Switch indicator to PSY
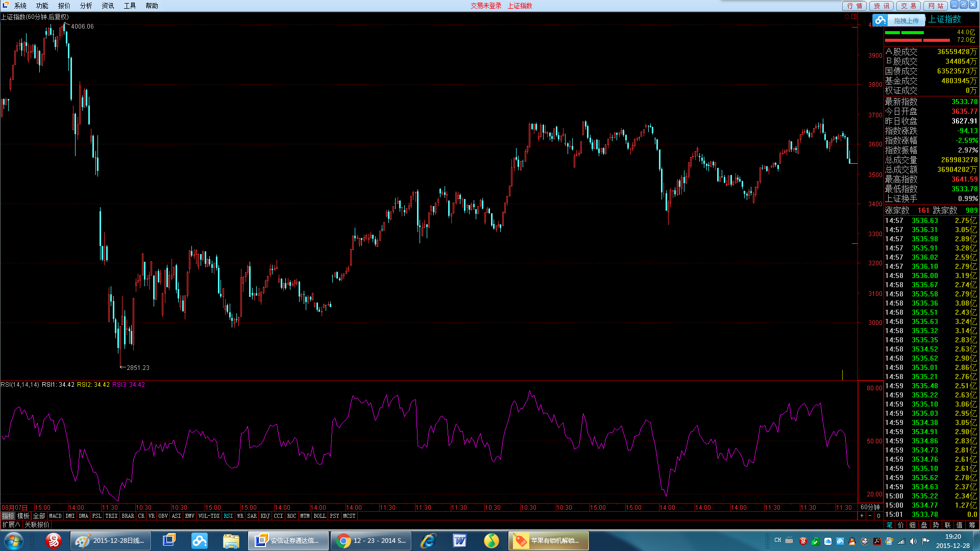The image size is (980, 551). pos(335,516)
